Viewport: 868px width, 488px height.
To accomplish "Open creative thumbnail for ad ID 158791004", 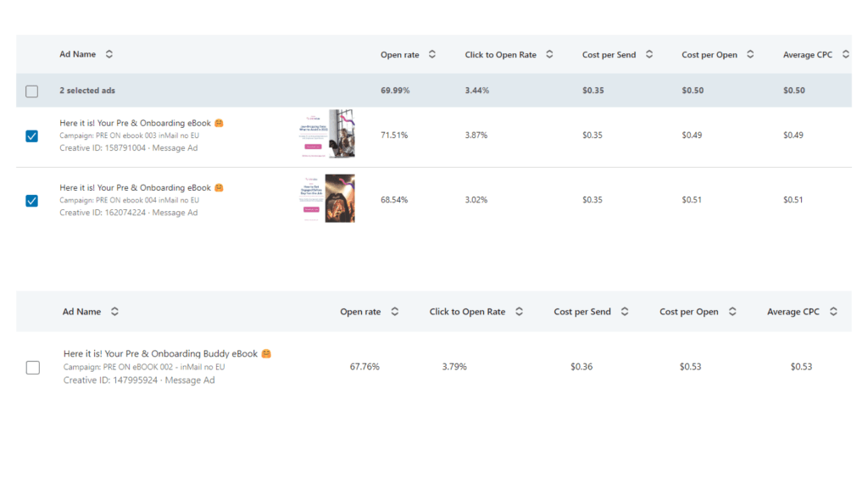I will pos(327,134).
